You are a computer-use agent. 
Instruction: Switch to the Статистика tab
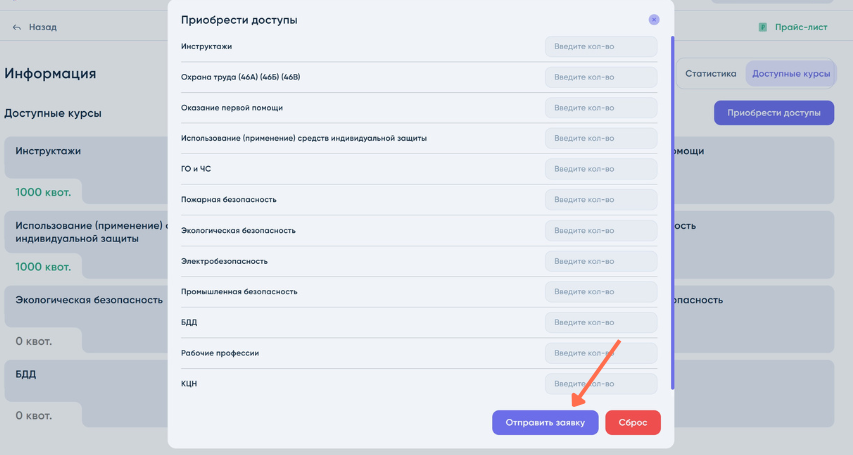[x=710, y=74]
